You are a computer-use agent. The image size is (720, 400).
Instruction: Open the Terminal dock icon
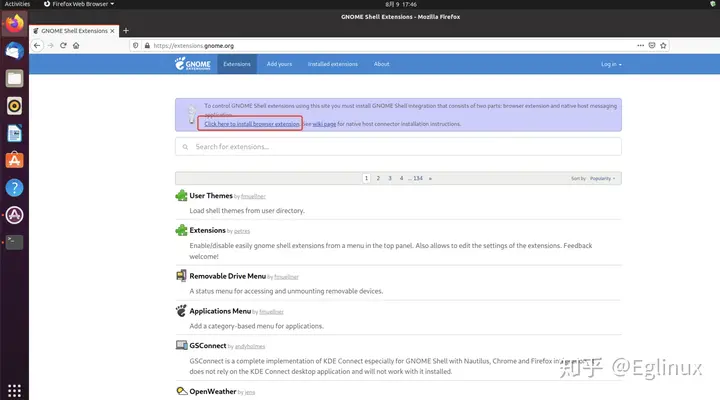pos(14,242)
